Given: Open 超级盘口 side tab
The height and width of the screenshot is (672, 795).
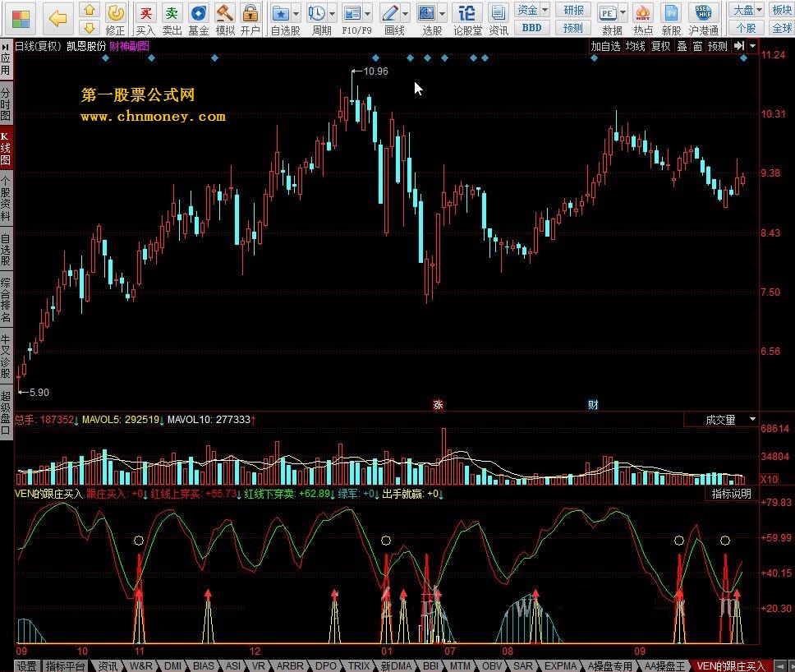Looking at the screenshot, I should 6,413.
